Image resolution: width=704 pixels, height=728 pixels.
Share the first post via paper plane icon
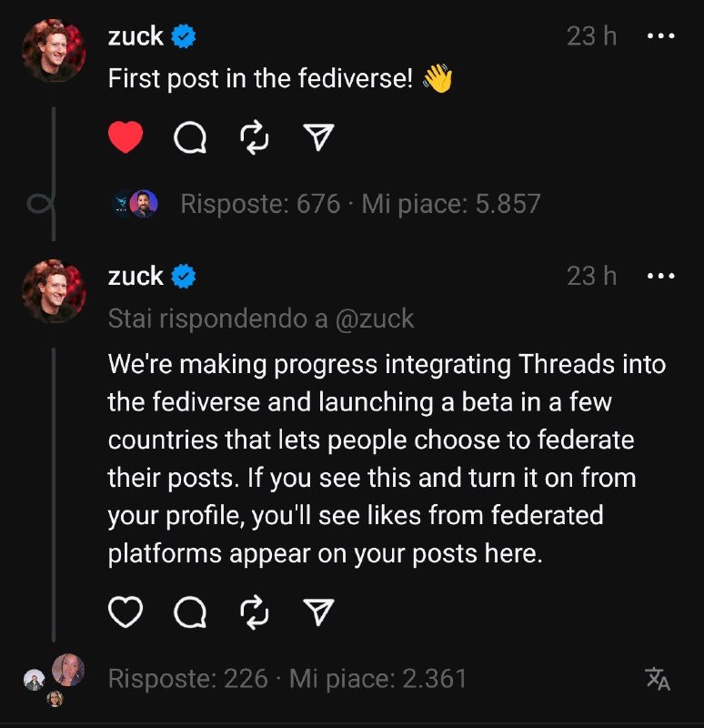click(x=317, y=138)
